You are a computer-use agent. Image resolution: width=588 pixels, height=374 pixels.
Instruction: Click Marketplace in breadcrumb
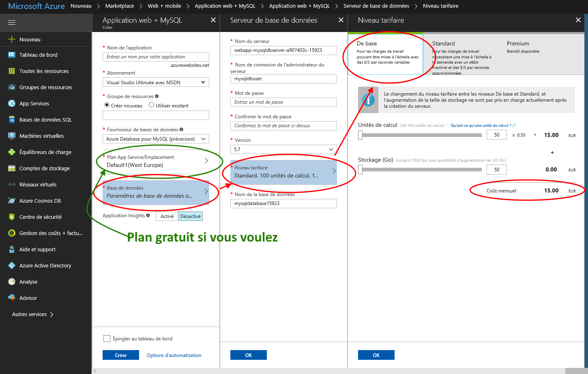click(120, 6)
